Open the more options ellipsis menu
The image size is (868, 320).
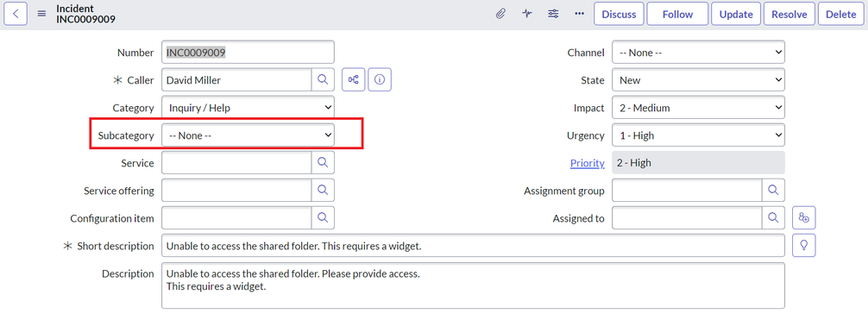point(580,14)
